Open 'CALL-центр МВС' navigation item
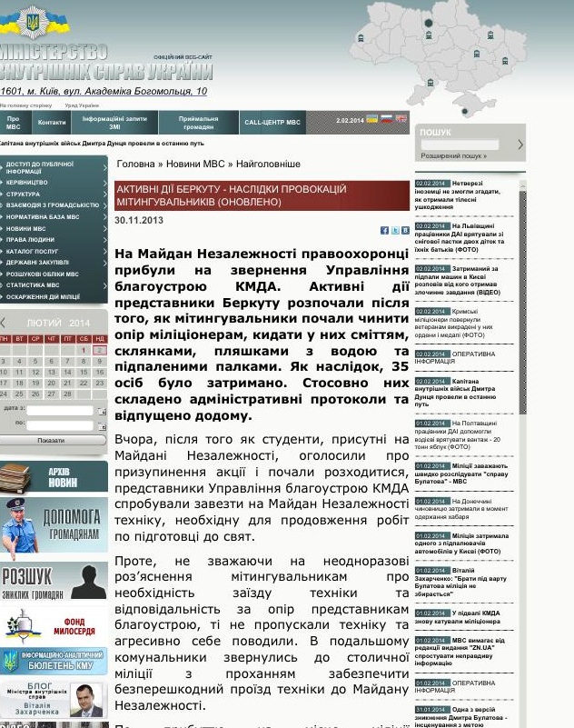 [x=272, y=122]
